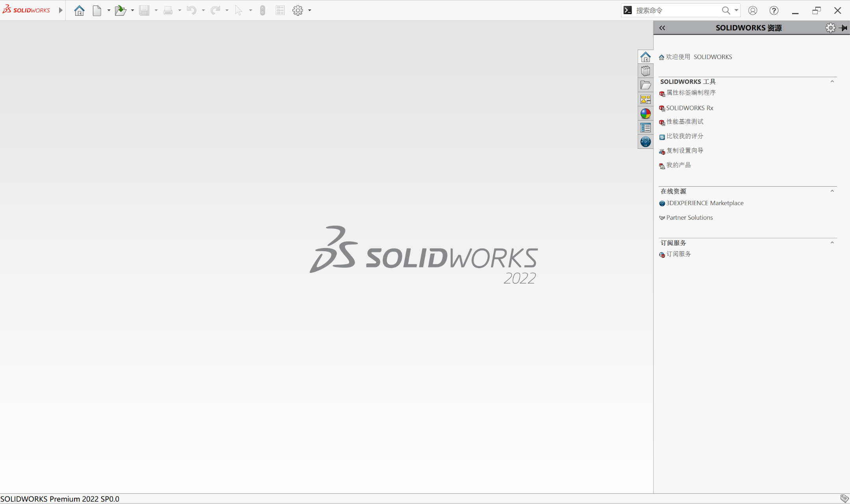Collapse the task pane with the double-arrow
This screenshot has height=504, width=850.
point(662,28)
